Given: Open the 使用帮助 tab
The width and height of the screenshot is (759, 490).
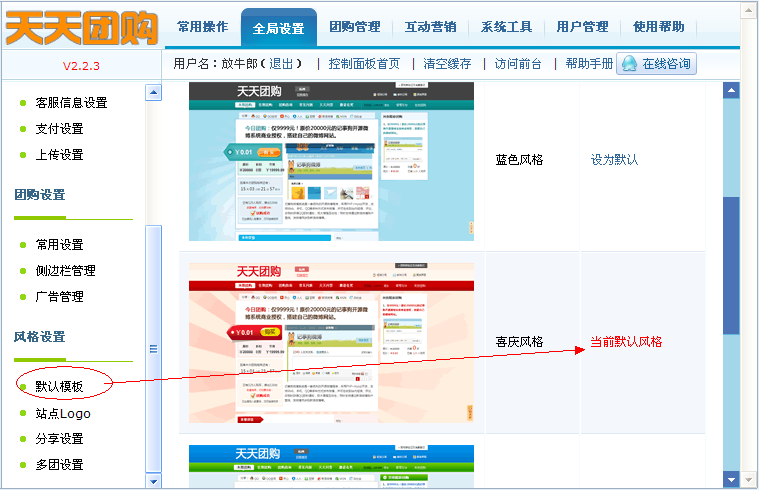Looking at the screenshot, I should coord(658,27).
